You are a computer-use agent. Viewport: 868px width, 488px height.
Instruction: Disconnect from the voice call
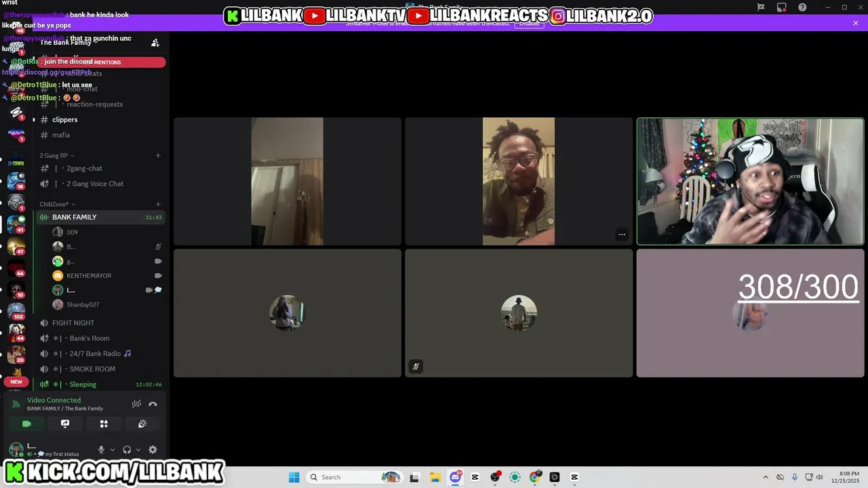pos(153,404)
